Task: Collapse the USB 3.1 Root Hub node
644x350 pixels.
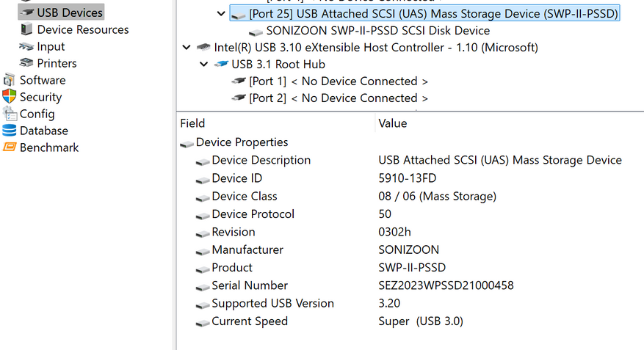Action: click(x=204, y=65)
